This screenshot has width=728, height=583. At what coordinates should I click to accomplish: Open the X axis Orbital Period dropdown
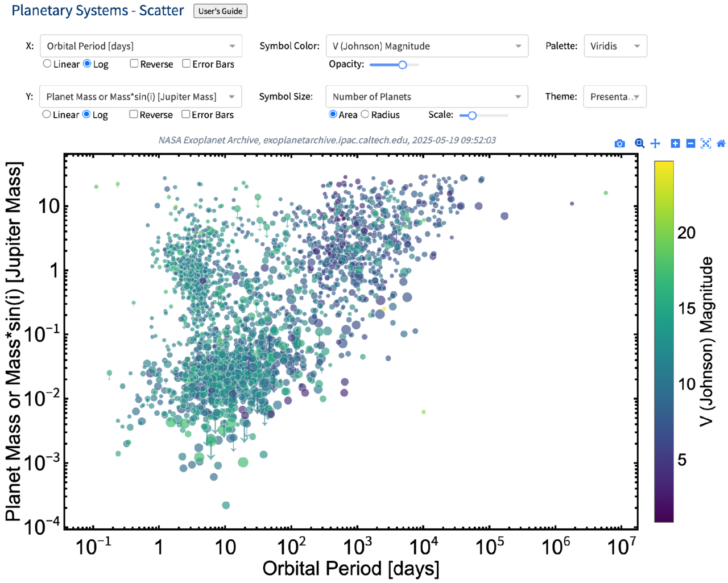pyautogui.click(x=141, y=46)
